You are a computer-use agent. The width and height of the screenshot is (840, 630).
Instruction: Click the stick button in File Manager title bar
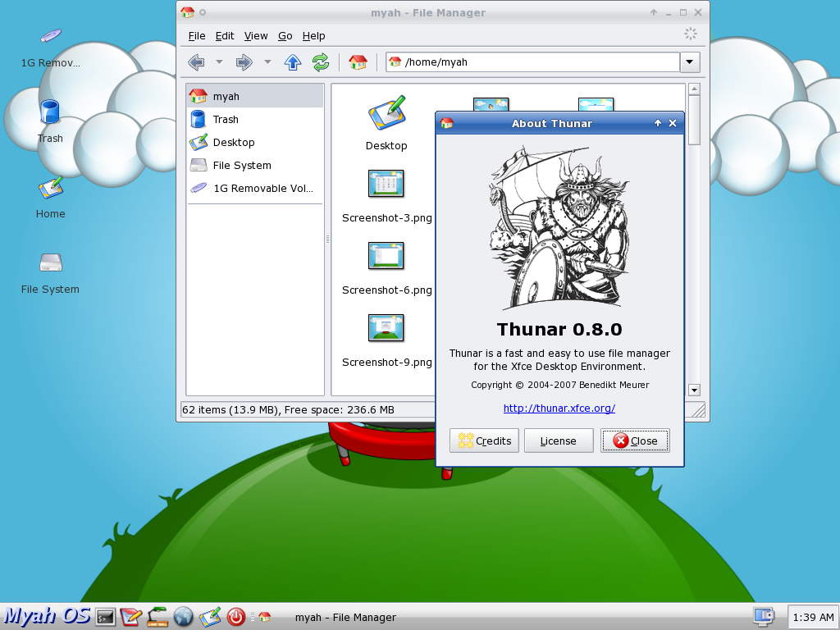pyautogui.click(x=203, y=12)
